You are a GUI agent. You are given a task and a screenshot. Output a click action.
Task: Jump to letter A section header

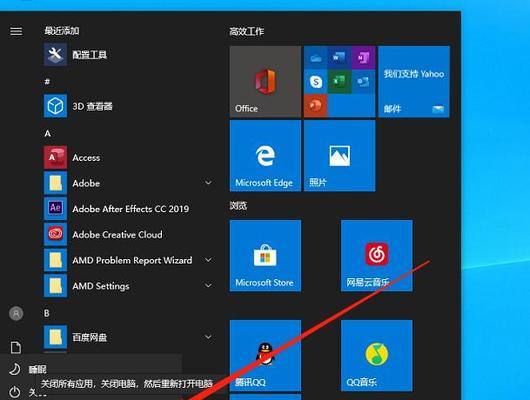[48, 134]
